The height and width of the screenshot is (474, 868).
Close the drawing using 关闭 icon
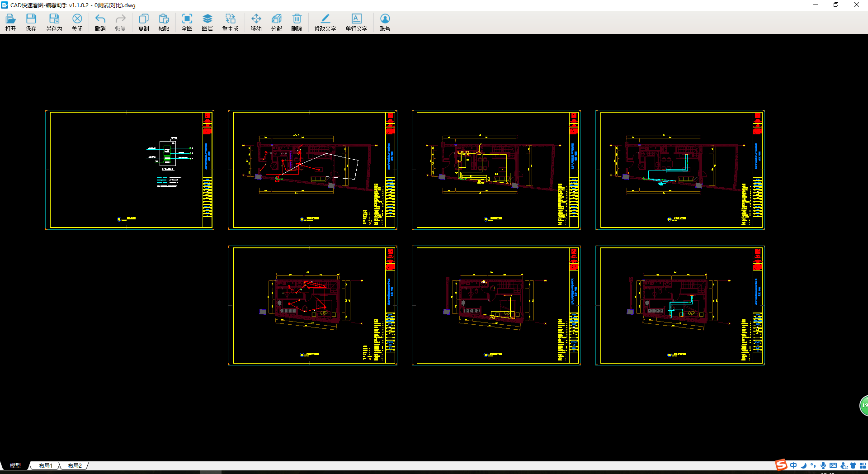pos(77,22)
